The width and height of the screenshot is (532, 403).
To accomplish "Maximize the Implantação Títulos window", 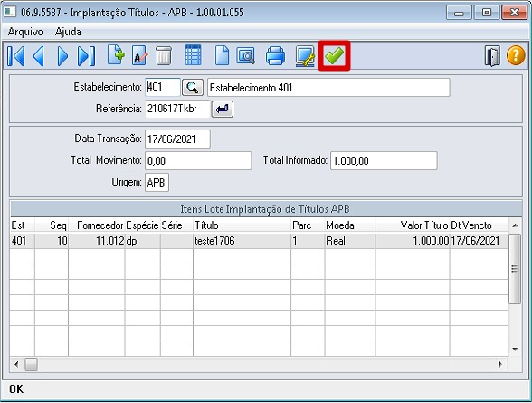I will pyautogui.click(x=487, y=13).
